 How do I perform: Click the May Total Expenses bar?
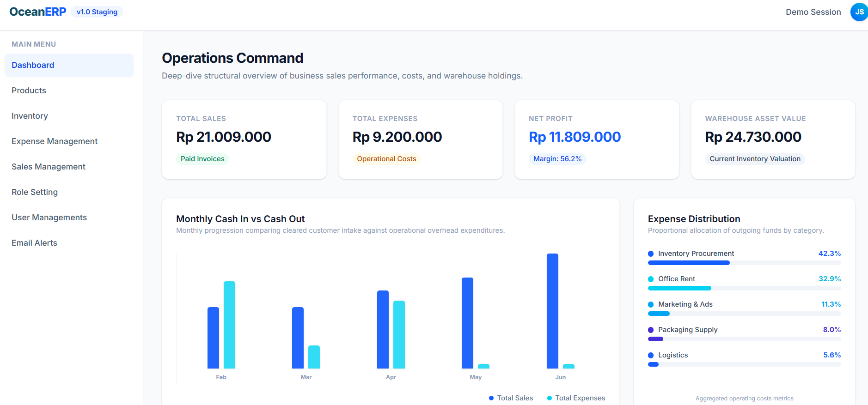pyautogui.click(x=483, y=366)
